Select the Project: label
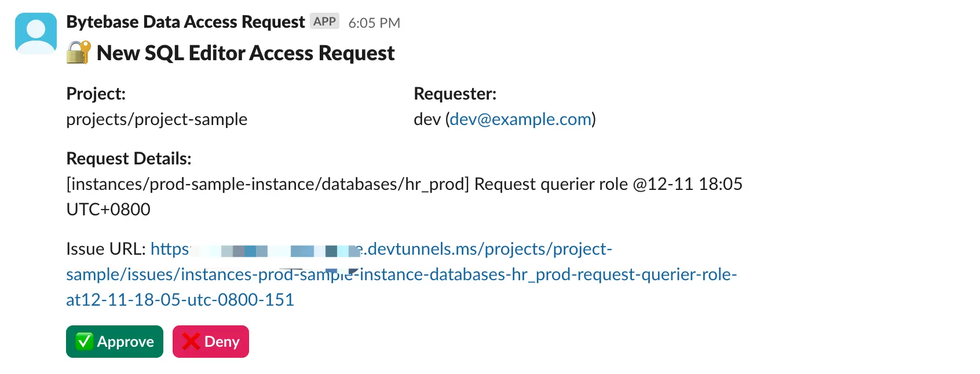This screenshot has height=374, width=980. [96, 94]
